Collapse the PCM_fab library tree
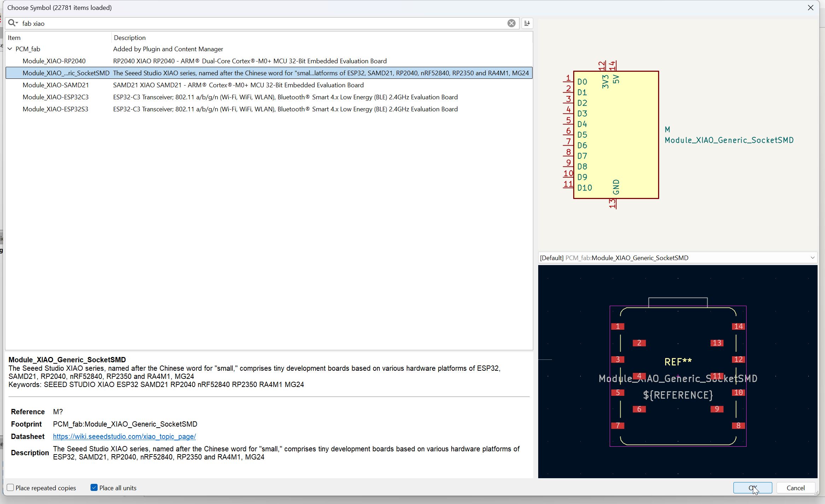 pos(10,49)
